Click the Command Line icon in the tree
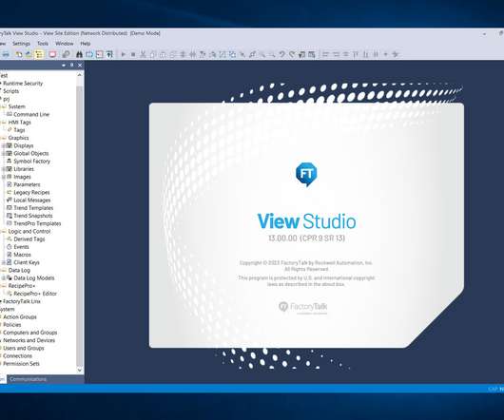504x420 pixels. 10,114
